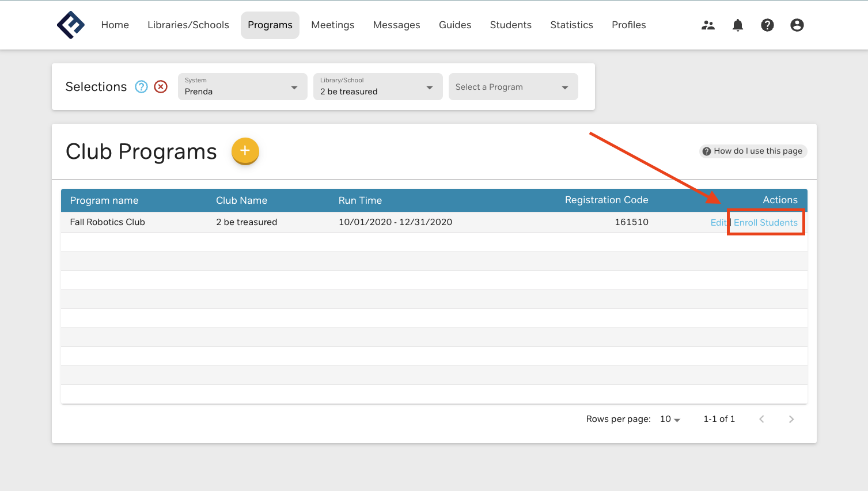
Task: Open the Meetings tab
Action: point(333,25)
